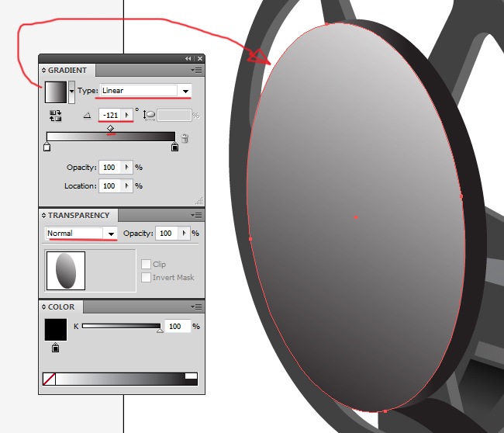Select the None swatch in color ramp
The height and width of the screenshot is (433, 504).
coord(49,379)
